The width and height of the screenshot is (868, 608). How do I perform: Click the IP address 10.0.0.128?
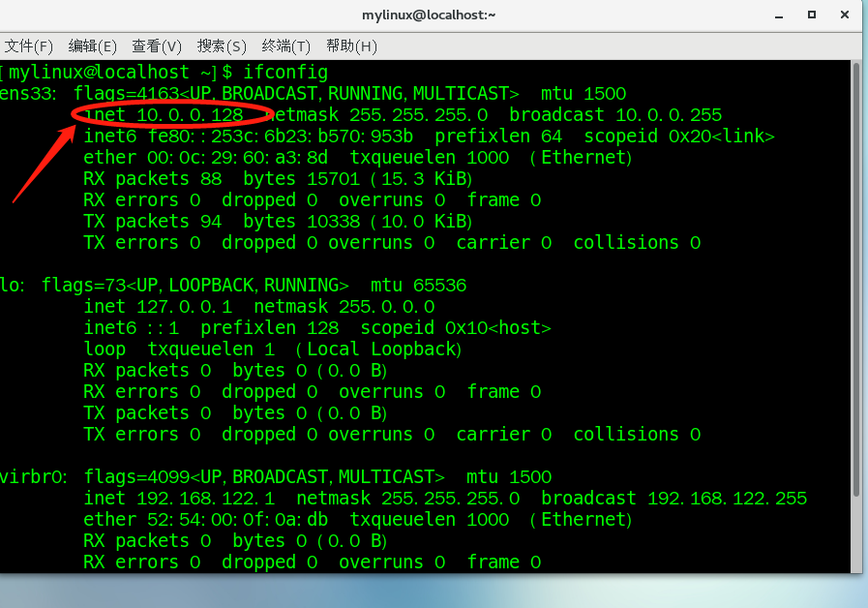(190, 114)
